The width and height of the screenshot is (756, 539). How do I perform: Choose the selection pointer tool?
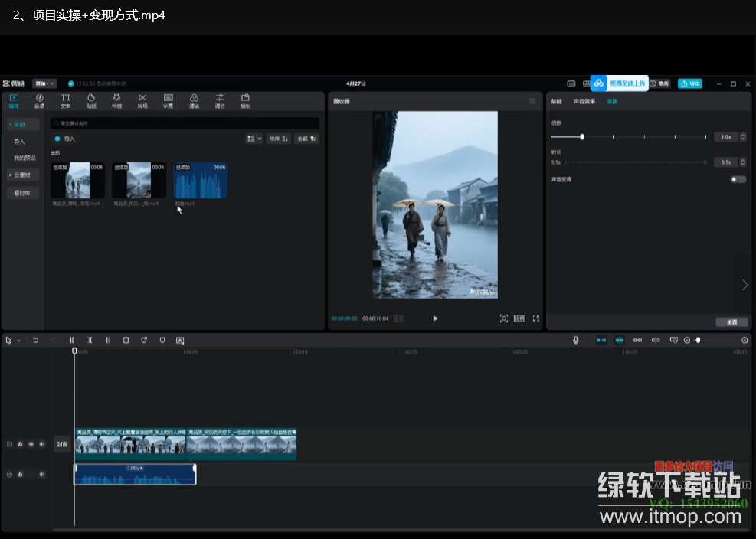8,341
